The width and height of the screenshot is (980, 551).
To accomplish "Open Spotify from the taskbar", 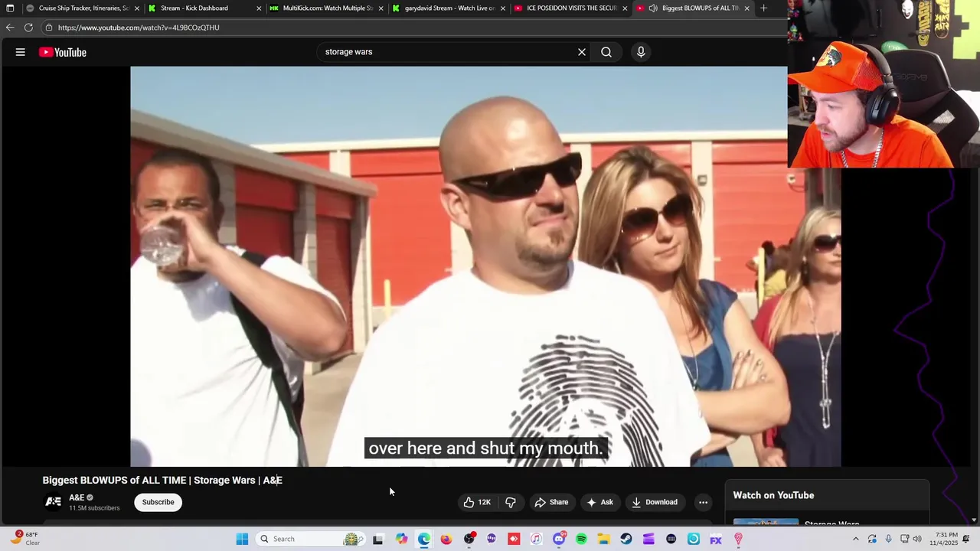I will point(581,539).
